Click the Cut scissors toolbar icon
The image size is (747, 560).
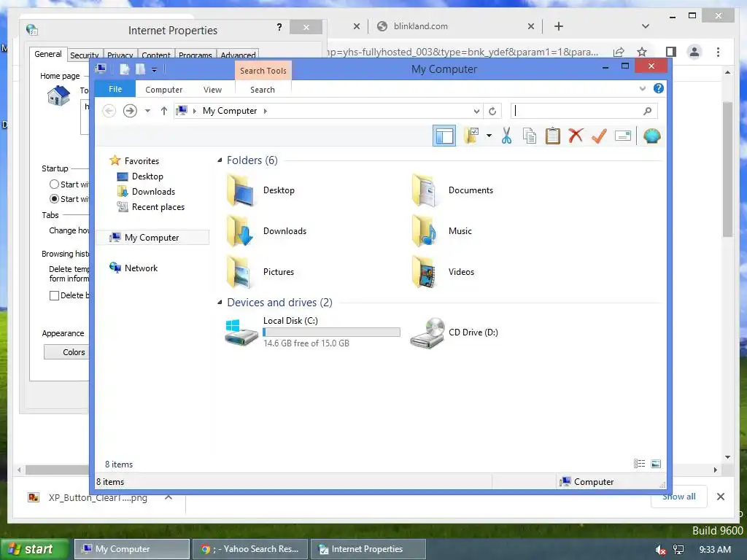coord(506,136)
